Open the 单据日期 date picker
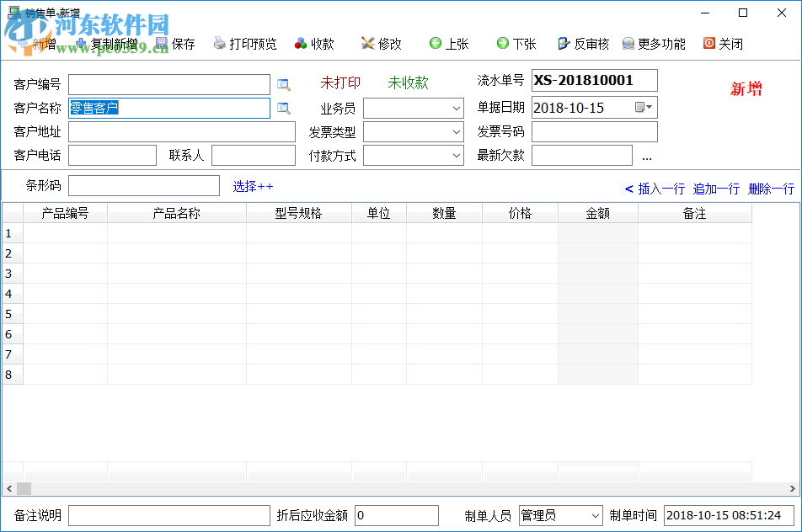 (x=644, y=108)
